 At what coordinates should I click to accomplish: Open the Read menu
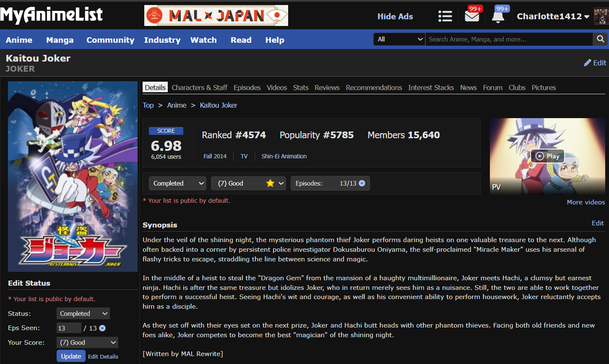241,40
